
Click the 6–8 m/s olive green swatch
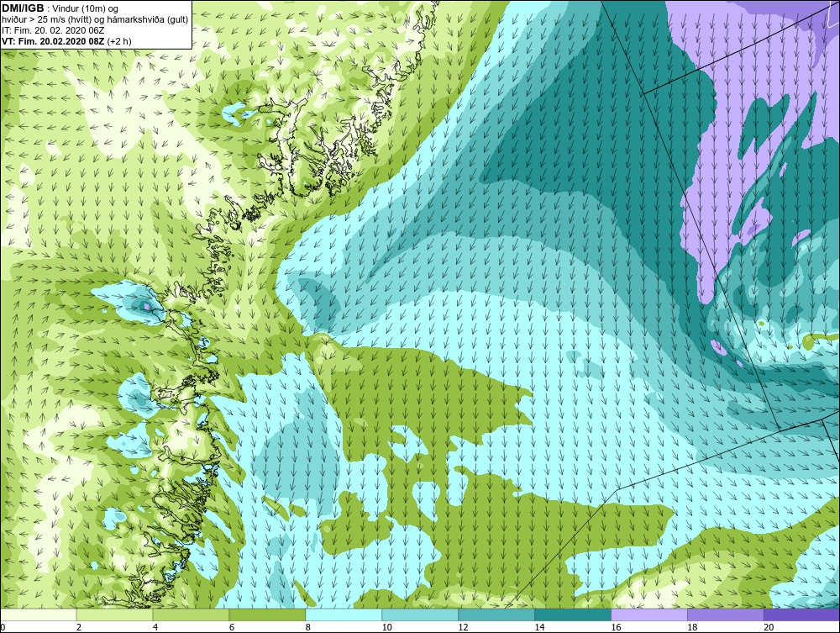coord(267,615)
